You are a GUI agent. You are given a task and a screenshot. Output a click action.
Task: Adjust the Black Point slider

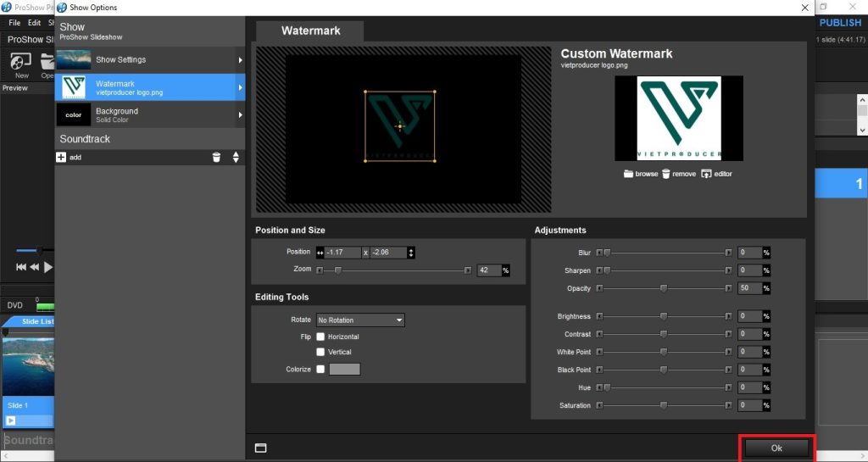coord(664,370)
